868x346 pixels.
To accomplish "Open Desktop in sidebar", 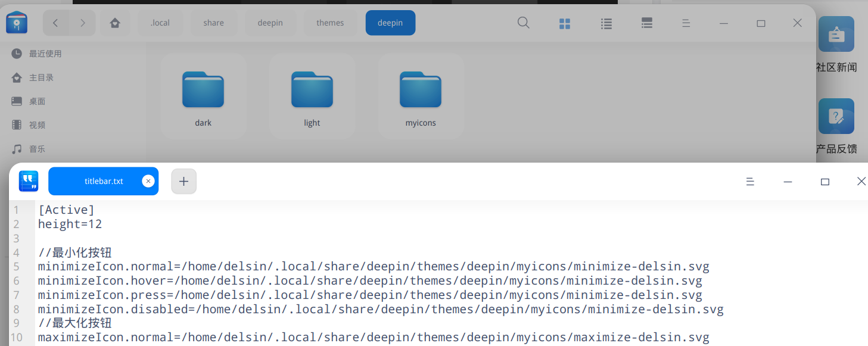I will pyautogui.click(x=36, y=101).
